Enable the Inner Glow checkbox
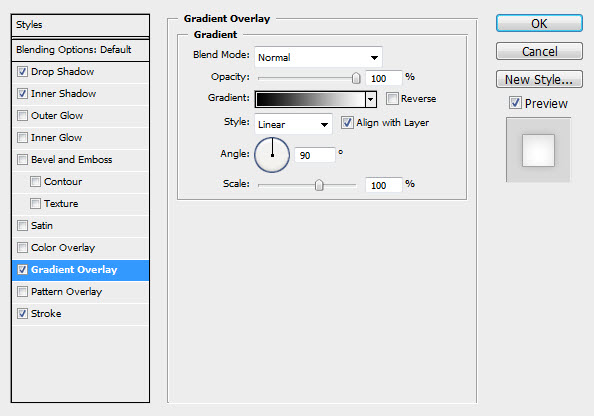Viewport: 594px width, 416px height. tap(22, 138)
